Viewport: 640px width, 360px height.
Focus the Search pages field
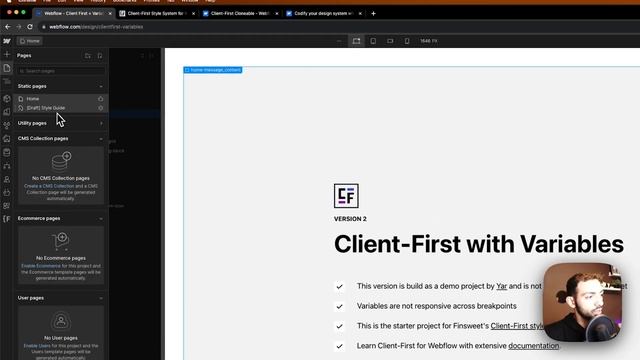61,71
